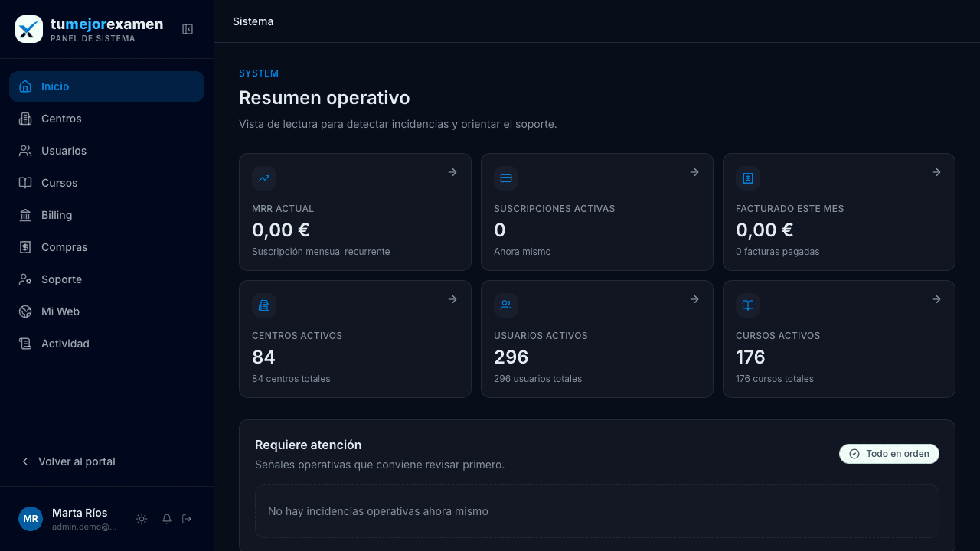This screenshot has height=551, width=980.
Task: Open Centros in the sidebar
Action: [106, 119]
